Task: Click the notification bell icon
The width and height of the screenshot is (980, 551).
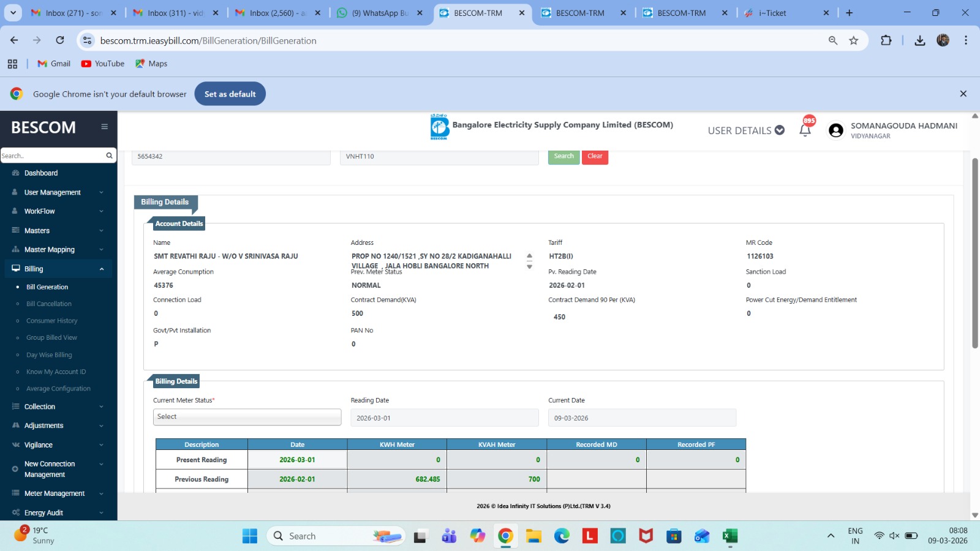Action: pos(805,130)
